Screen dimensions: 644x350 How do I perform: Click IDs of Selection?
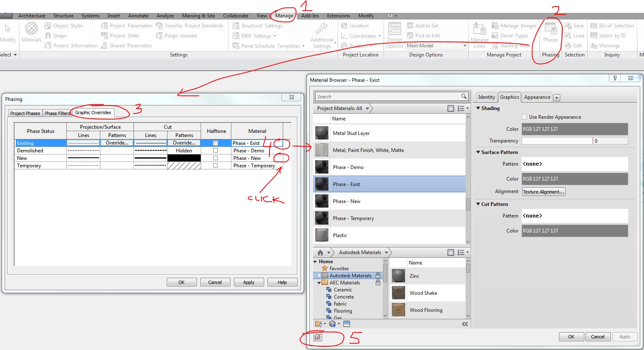[612, 26]
